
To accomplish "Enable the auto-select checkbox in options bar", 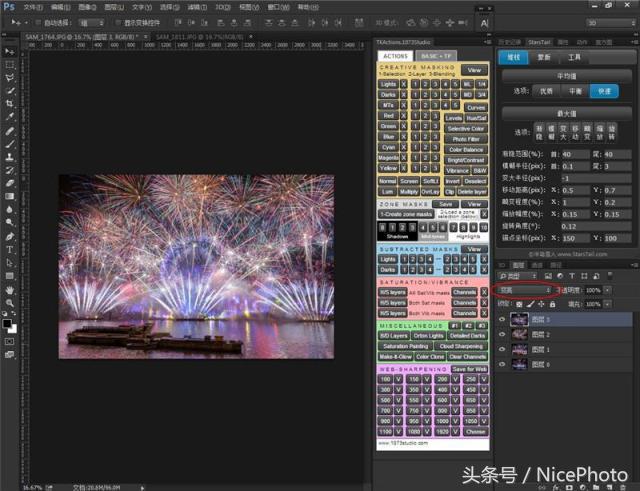I will (x=38, y=23).
